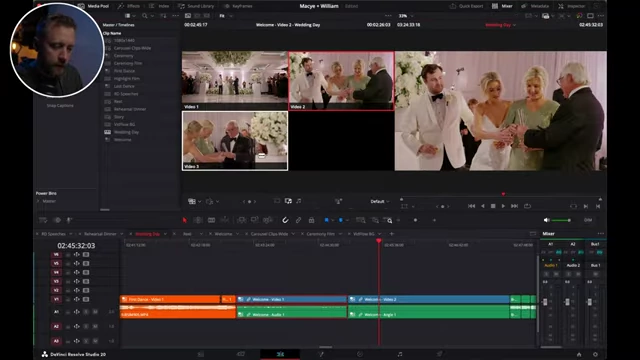Switch to Carousel Clips-Wide timeline tab

269,234
